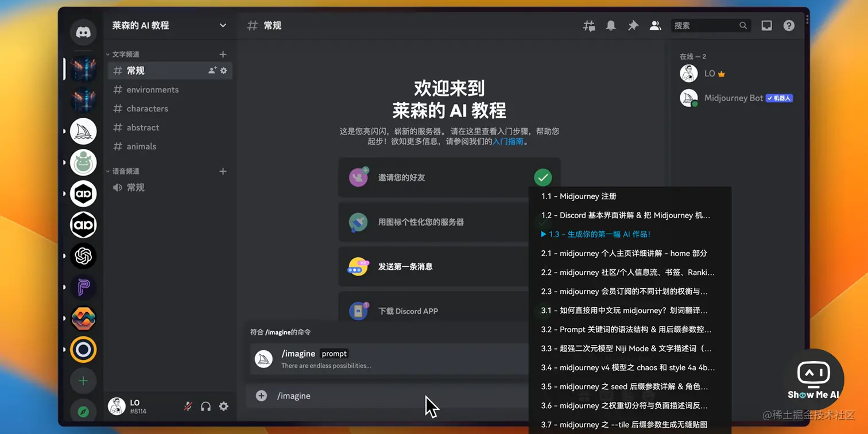Image resolution: width=868 pixels, height=434 pixels.
Task: Open the 入门指南 link
Action: [x=508, y=141]
